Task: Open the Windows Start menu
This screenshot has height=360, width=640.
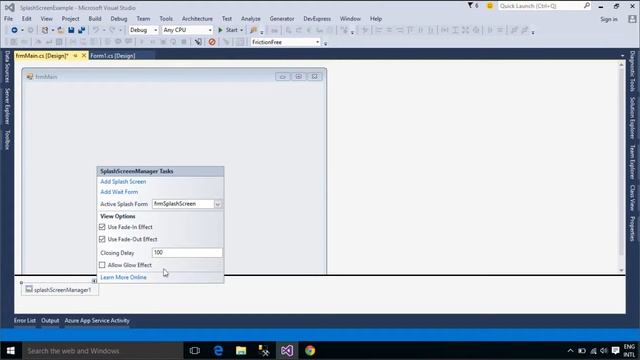Action: pyautogui.click(x=11, y=351)
